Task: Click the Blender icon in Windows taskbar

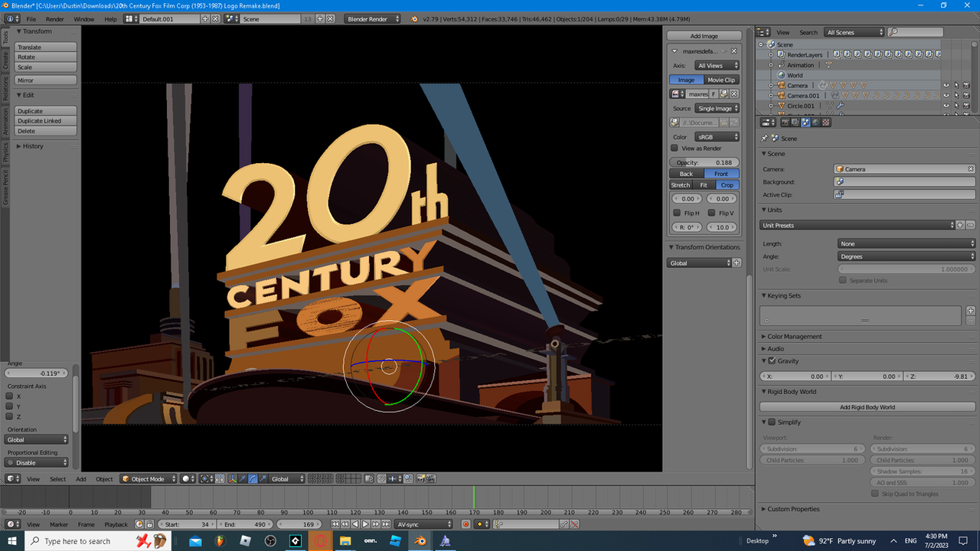Action: point(420,541)
